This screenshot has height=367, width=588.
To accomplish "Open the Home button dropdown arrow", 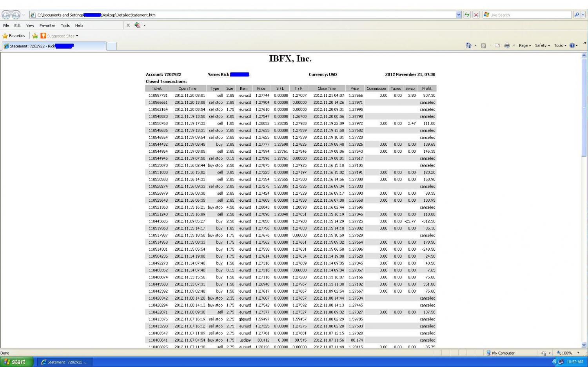I will tap(475, 45).
